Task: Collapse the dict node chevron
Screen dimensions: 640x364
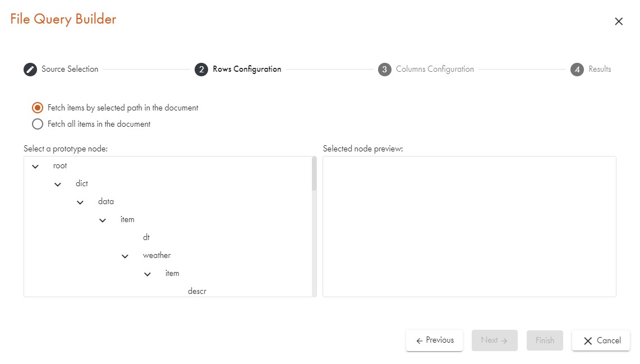Action: pos(58,185)
